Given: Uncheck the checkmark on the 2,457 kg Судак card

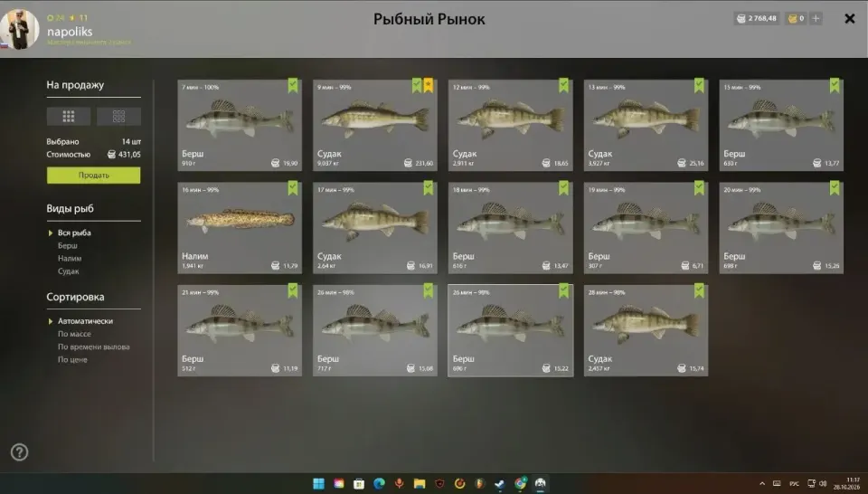Looking at the screenshot, I should click(699, 290).
